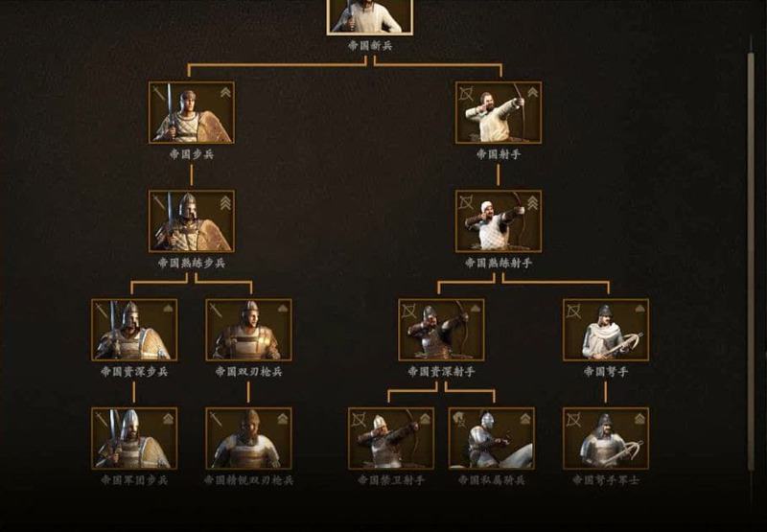This screenshot has width=767, height=532.
Task: Click the tier chevron icon on 帝国熟练步兵
Action: pyautogui.click(x=225, y=203)
